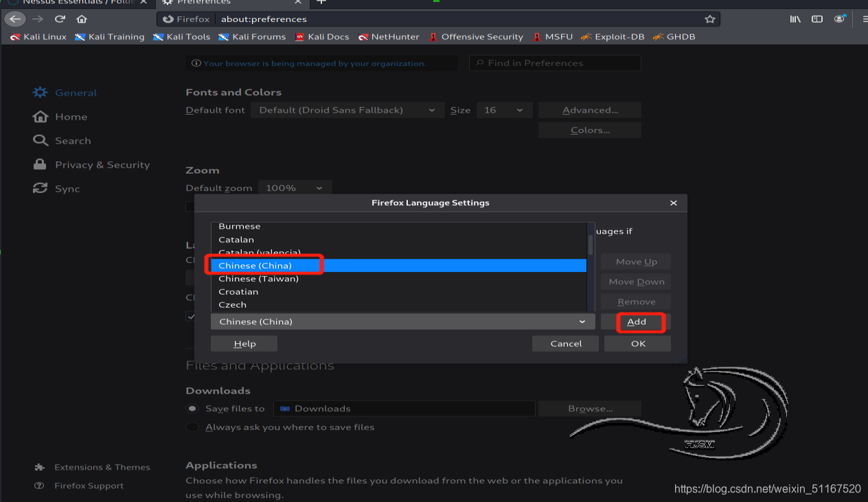
Task: Select Always ask where to save files
Action: coord(192,427)
